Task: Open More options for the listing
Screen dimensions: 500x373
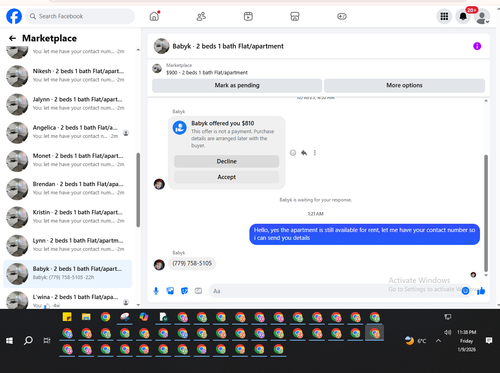Action: point(404,85)
